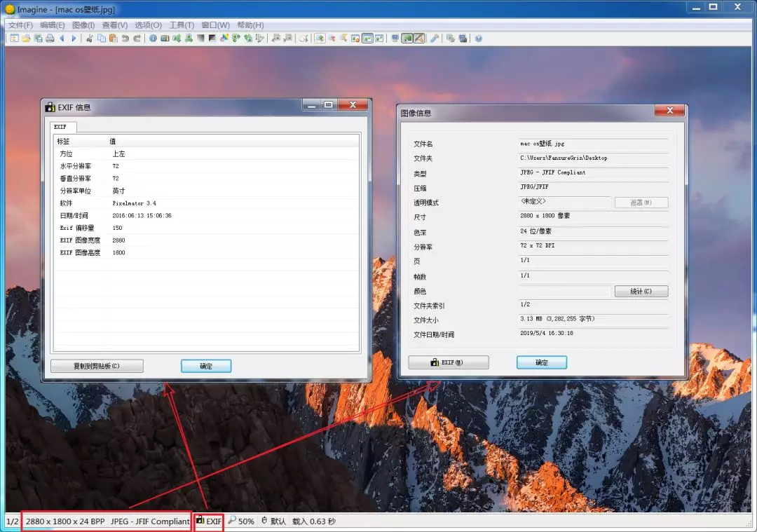
Task: Click the monitor icon in the toolbar
Action: click(x=395, y=39)
